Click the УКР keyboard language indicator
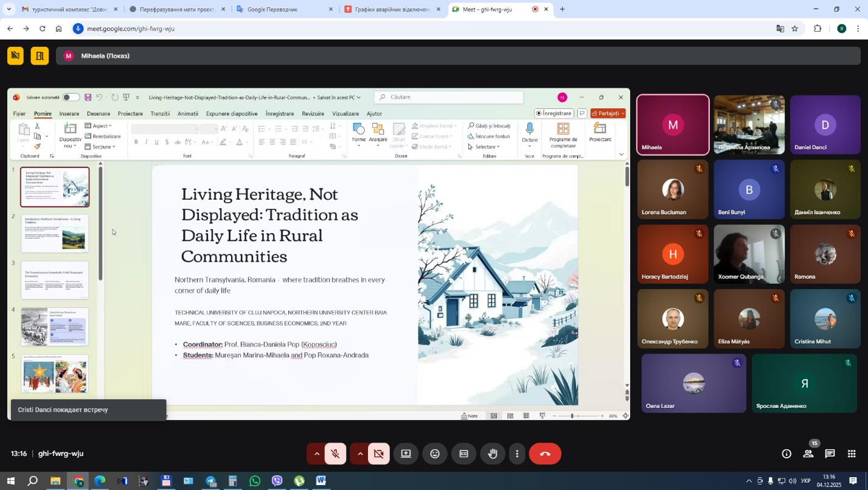868x490 pixels. click(x=805, y=481)
